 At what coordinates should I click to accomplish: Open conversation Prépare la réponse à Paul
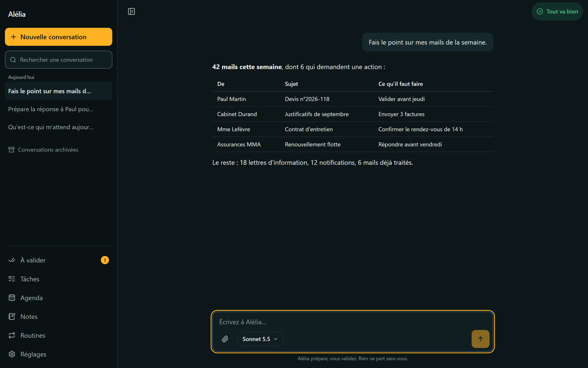point(59,109)
